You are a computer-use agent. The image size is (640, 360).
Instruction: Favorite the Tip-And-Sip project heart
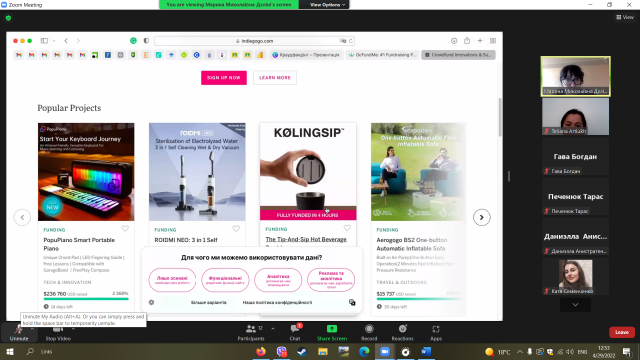pyautogui.click(x=347, y=228)
